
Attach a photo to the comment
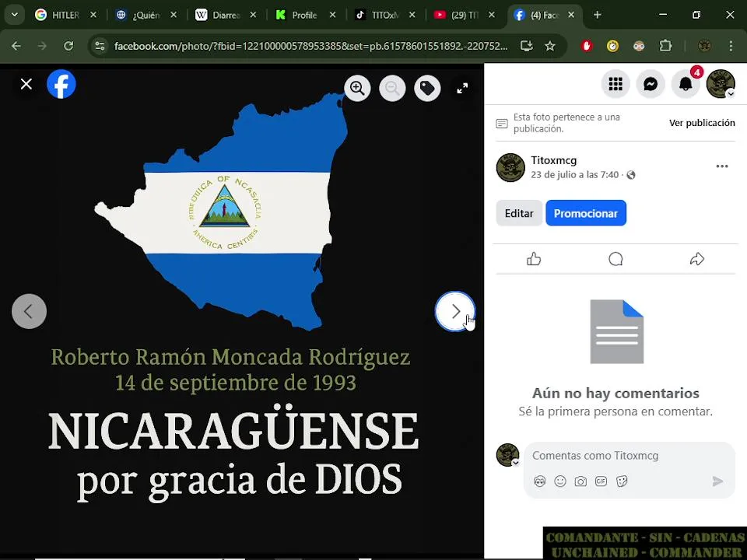click(580, 481)
